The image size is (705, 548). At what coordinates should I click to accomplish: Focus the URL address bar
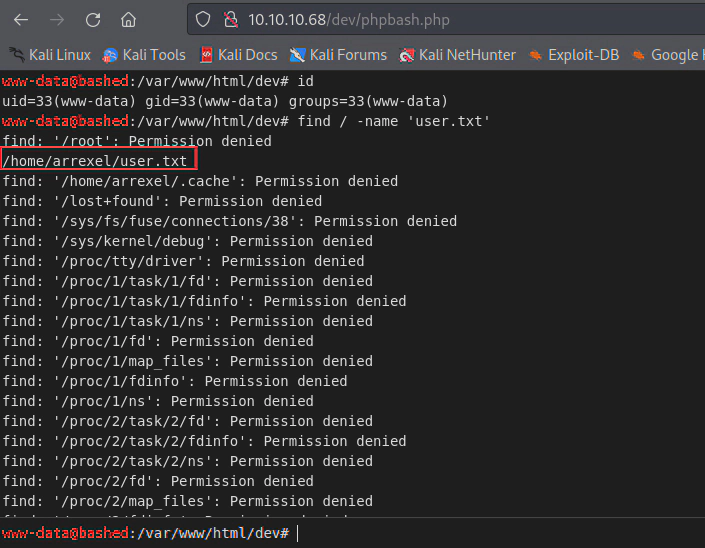click(450, 19)
